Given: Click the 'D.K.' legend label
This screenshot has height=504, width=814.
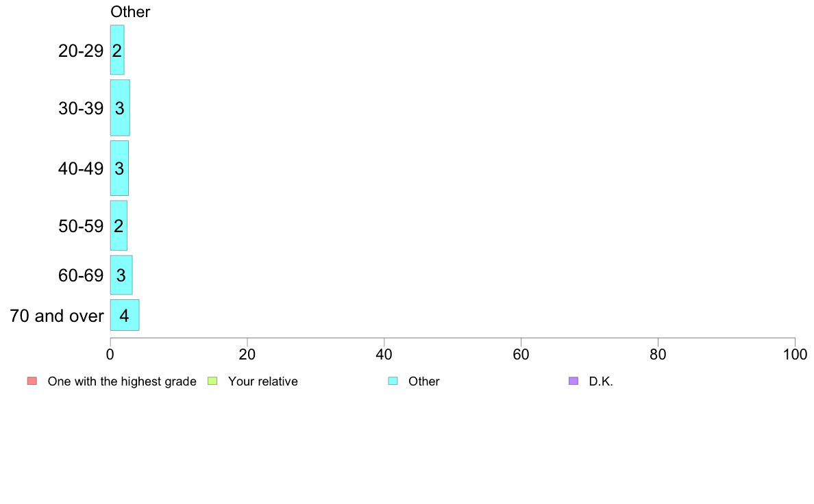Looking at the screenshot, I should click(601, 381).
